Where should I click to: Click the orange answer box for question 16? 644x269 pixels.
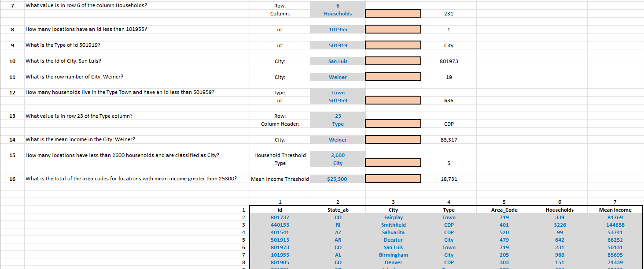tap(393, 178)
